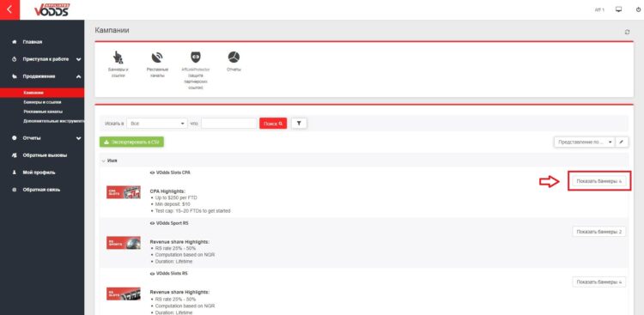Viewport: 644px width, 315px height.
Task: Open Отчеты pie chart shortcut icon
Action: [234, 58]
